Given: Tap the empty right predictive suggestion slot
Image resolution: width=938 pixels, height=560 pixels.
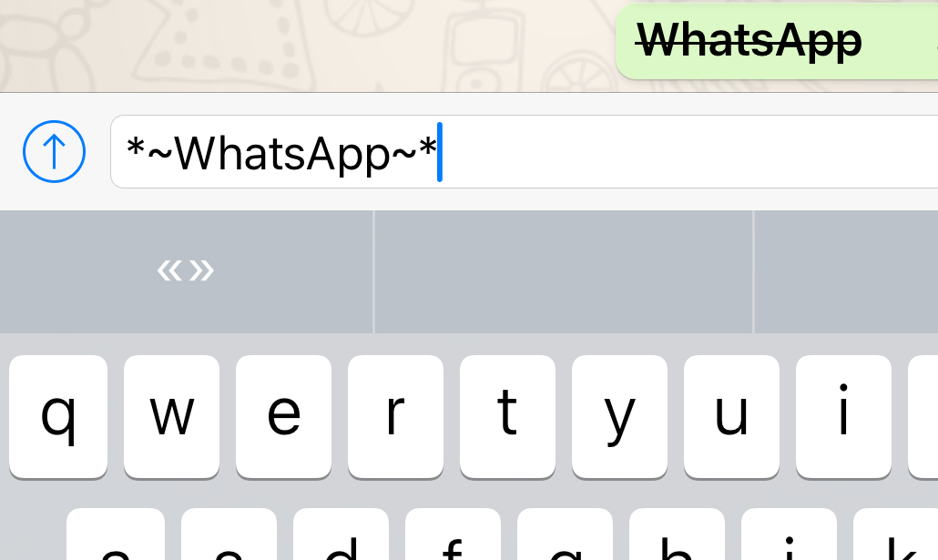Looking at the screenshot, I should 846,271.
